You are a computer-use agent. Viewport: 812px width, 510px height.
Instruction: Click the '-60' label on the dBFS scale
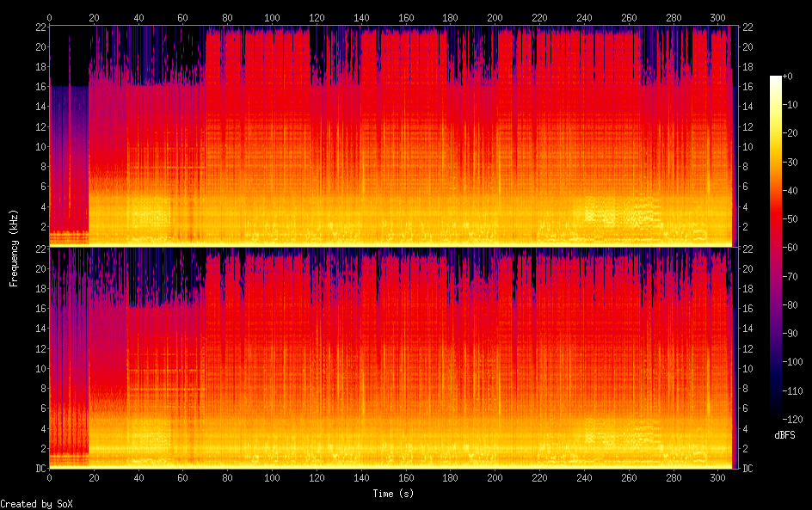(796, 248)
